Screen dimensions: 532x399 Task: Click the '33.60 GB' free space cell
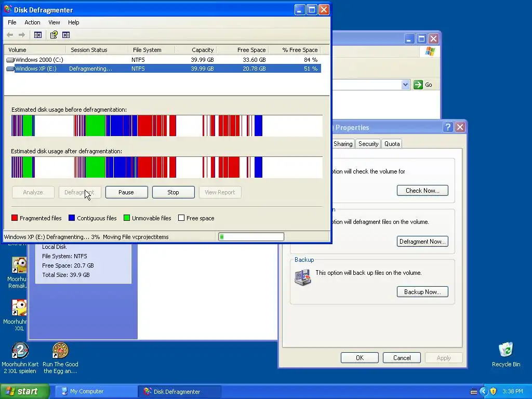click(x=254, y=60)
